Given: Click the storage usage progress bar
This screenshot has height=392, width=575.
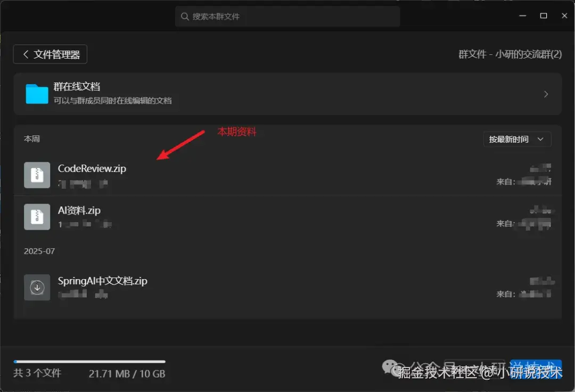Looking at the screenshot, I should [89, 362].
